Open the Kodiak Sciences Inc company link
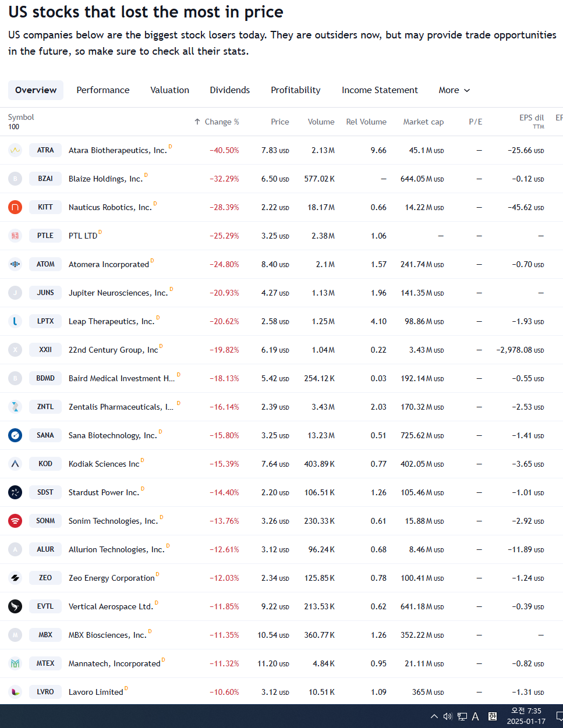Viewport: 563px width, 728px height. point(104,464)
